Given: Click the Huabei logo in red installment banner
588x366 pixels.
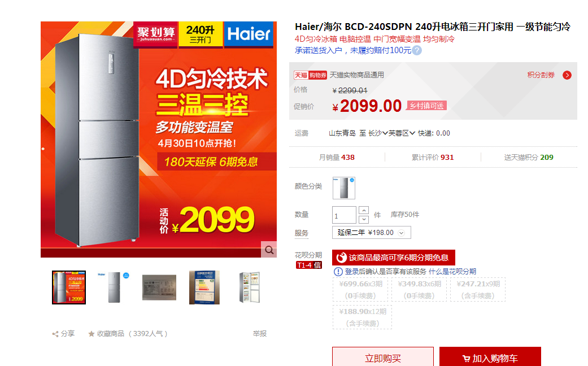Looking at the screenshot, I should 341,258.
